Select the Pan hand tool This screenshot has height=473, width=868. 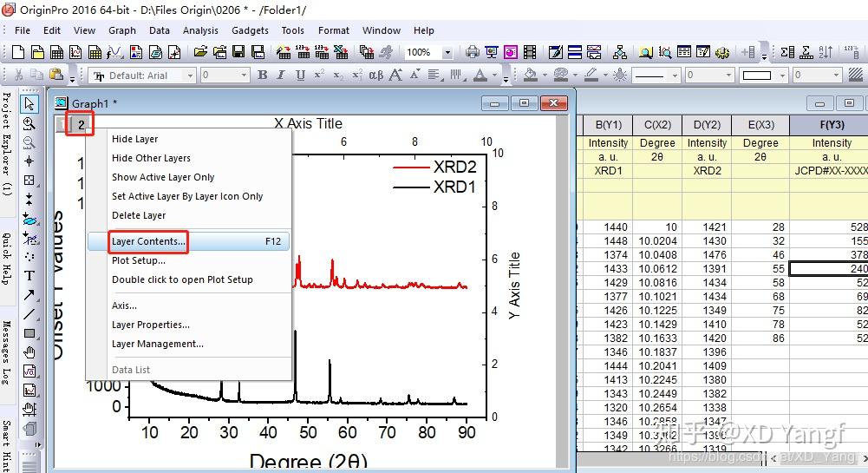point(29,351)
